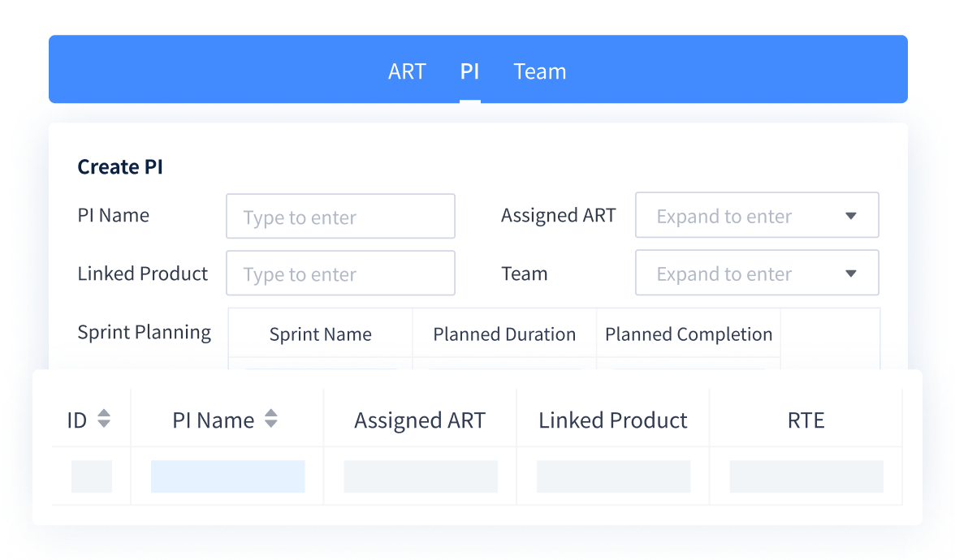Click the RTE column header
The image size is (955, 560).
tap(806, 420)
